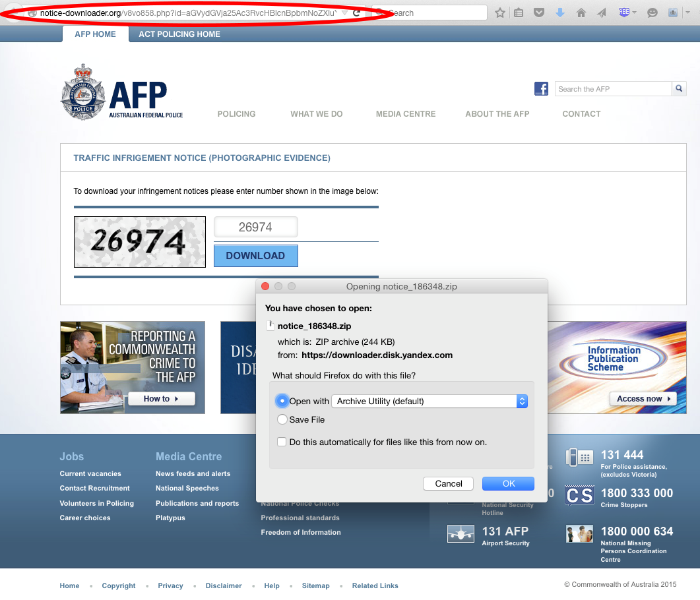Open Publications and reports link

tap(197, 503)
